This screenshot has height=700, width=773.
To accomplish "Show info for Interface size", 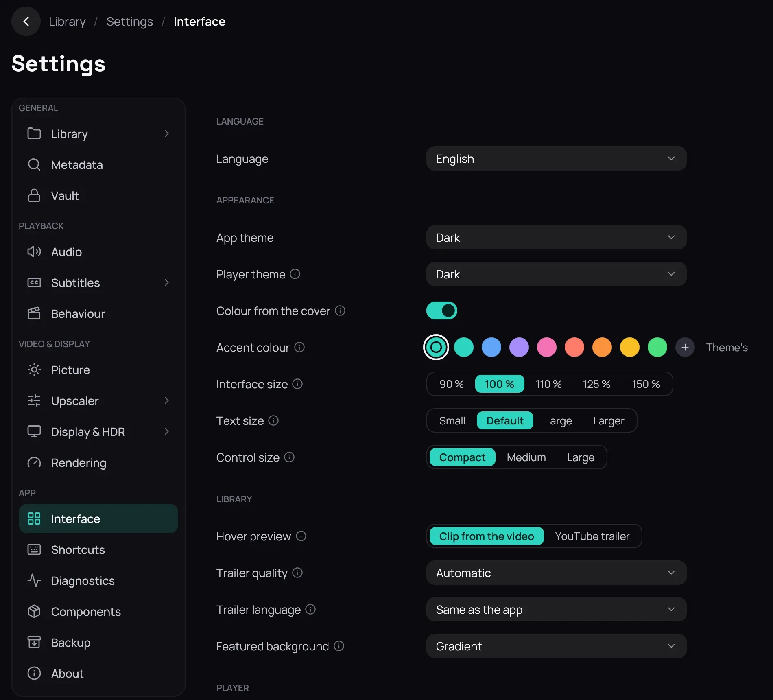I will pos(297,384).
